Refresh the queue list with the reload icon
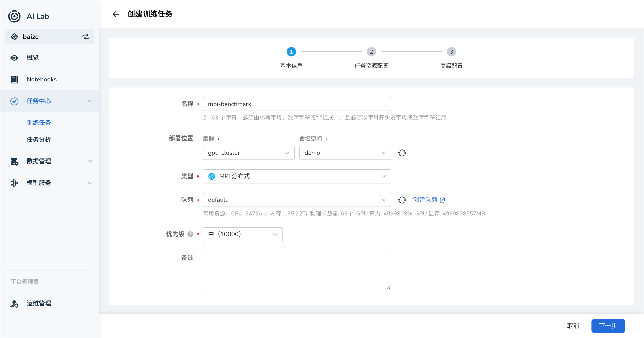The width and height of the screenshot is (644, 338). click(x=402, y=200)
